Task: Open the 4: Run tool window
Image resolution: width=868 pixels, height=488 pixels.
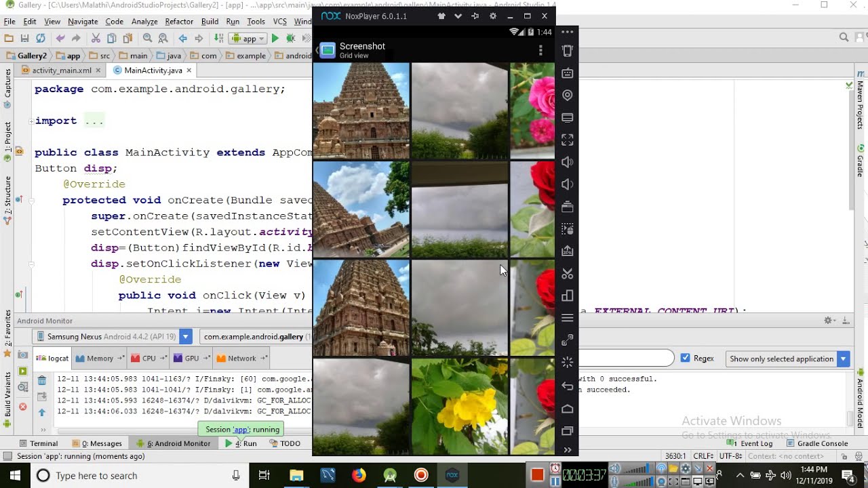Action: (x=241, y=443)
